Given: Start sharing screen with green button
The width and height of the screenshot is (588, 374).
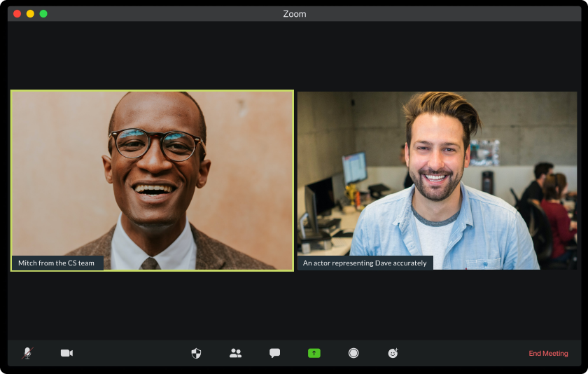Looking at the screenshot, I should click(x=314, y=353).
